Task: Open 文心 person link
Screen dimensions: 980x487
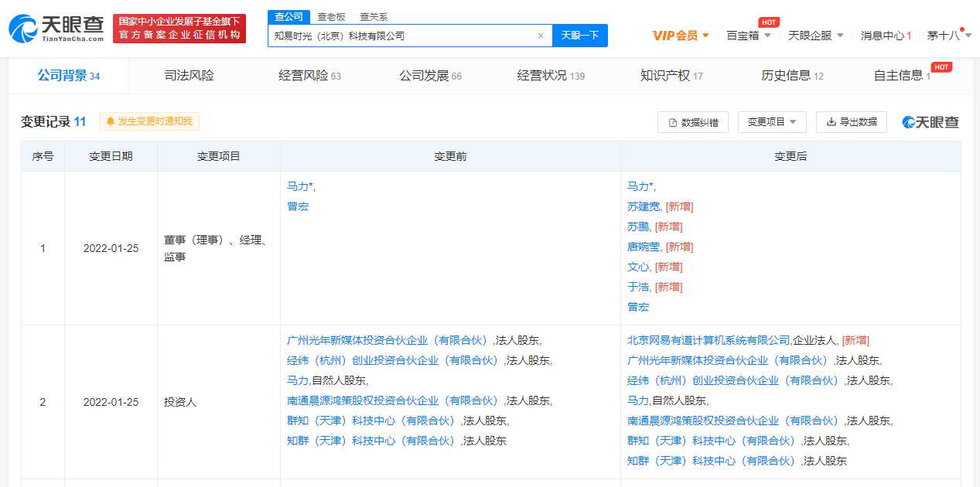Action: [638, 267]
